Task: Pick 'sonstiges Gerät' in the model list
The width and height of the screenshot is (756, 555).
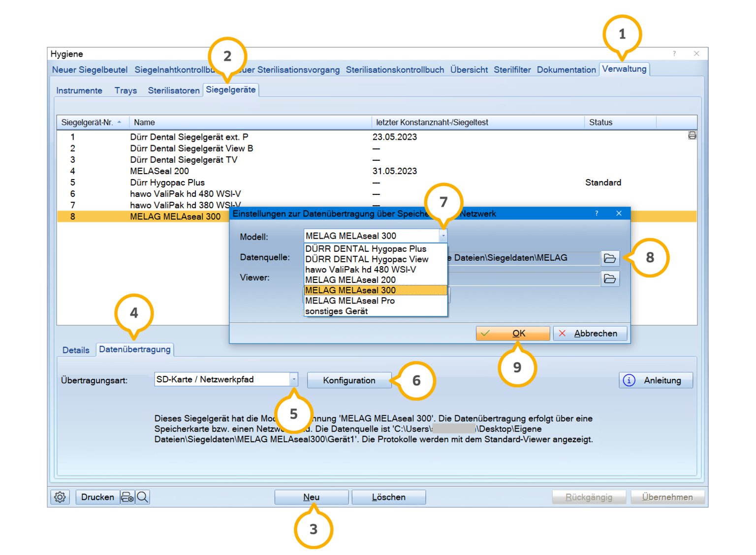Action: coord(337,311)
